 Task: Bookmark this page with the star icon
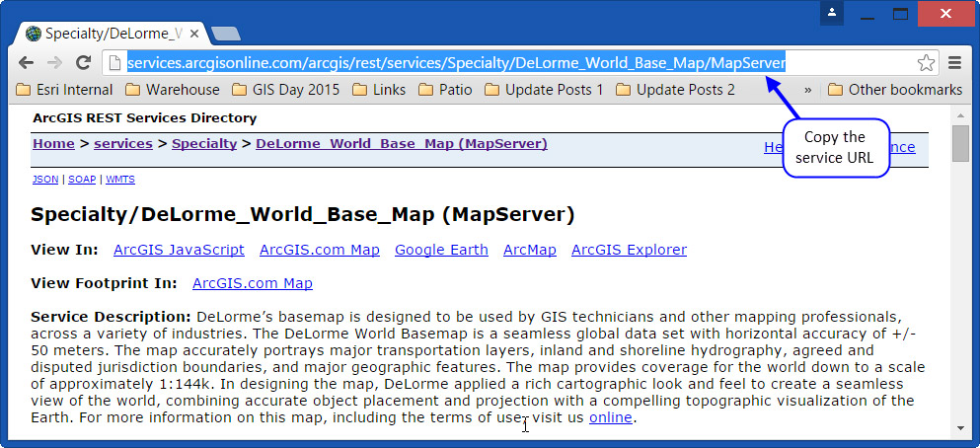[x=926, y=62]
